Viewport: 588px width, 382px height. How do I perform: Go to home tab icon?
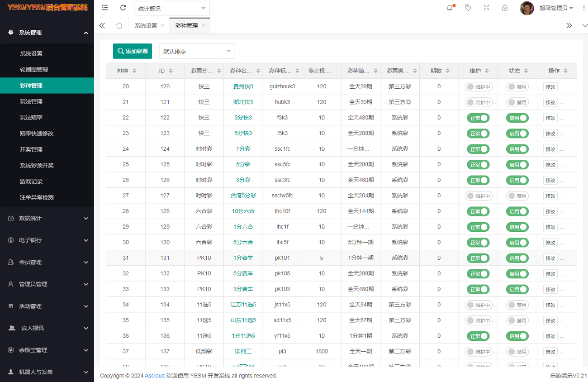[119, 26]
